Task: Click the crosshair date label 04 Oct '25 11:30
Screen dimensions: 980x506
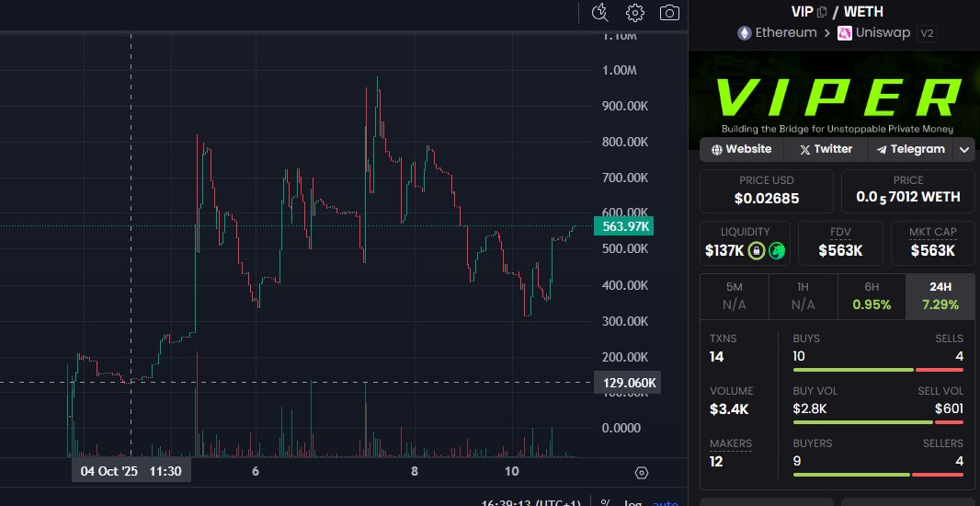Action: click(131, 471)
